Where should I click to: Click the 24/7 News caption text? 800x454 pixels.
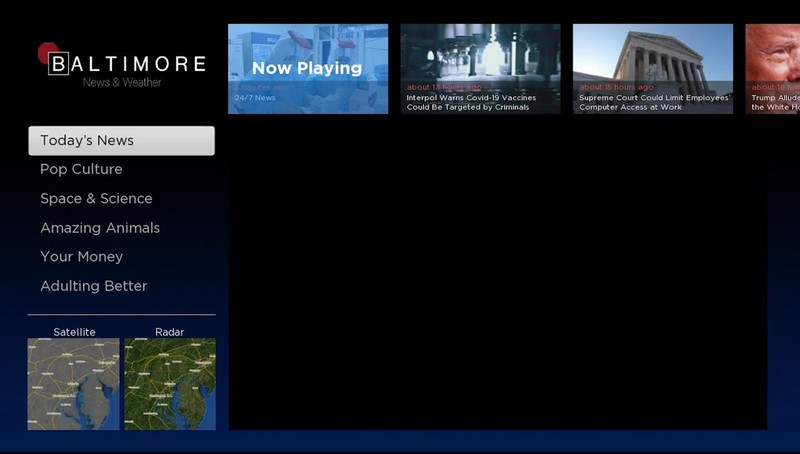pos(255,98)
